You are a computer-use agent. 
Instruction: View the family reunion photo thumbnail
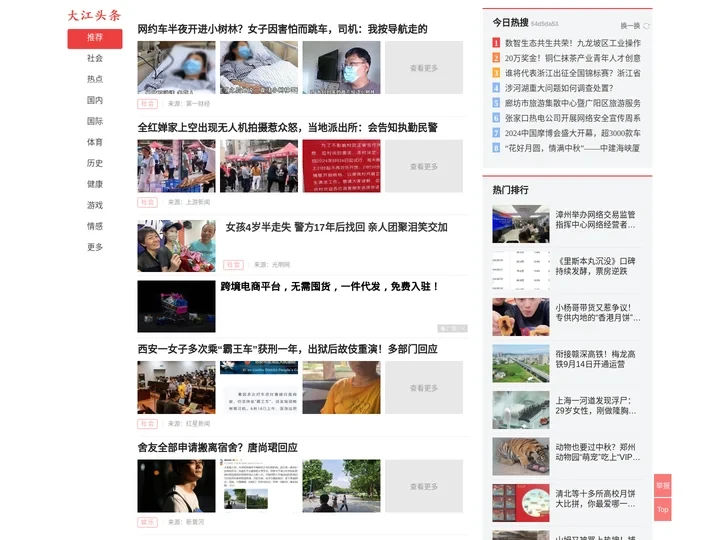(176, 246)
